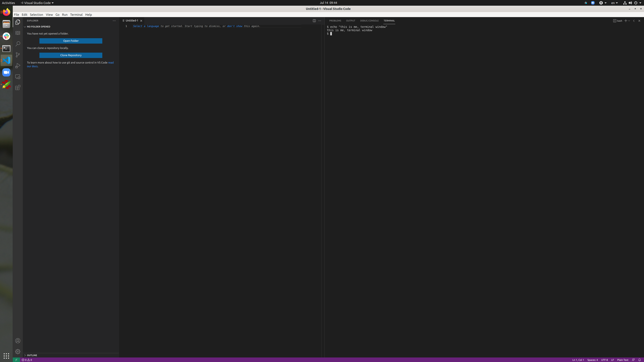This screenshot has width=644, height=362.
Task: Collapse the NO FOLDER OPENED section
Action: point(39,27)
